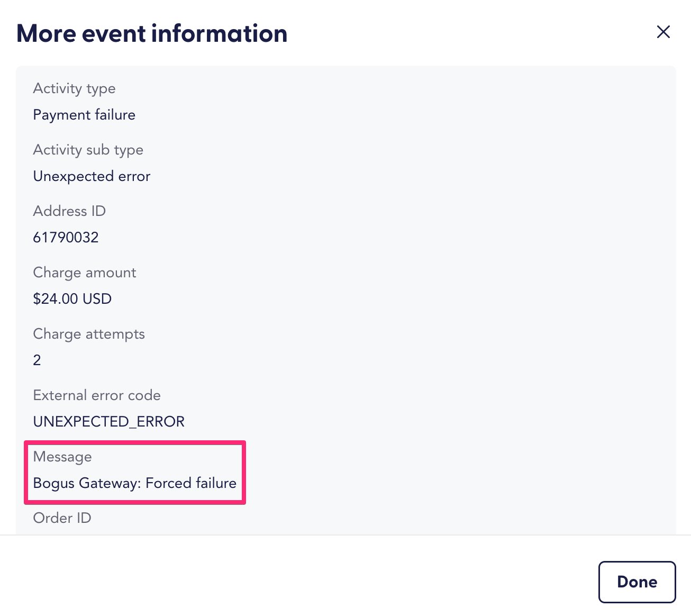Screen dimensions: 691x616
Task: Click the 'Bogus Gateway:' message text
Action: 87,483
